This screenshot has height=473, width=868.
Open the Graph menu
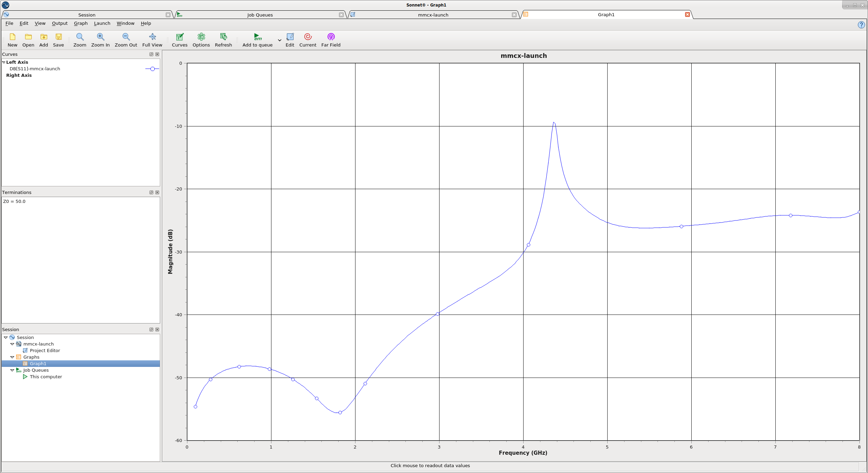click(81, 23)
